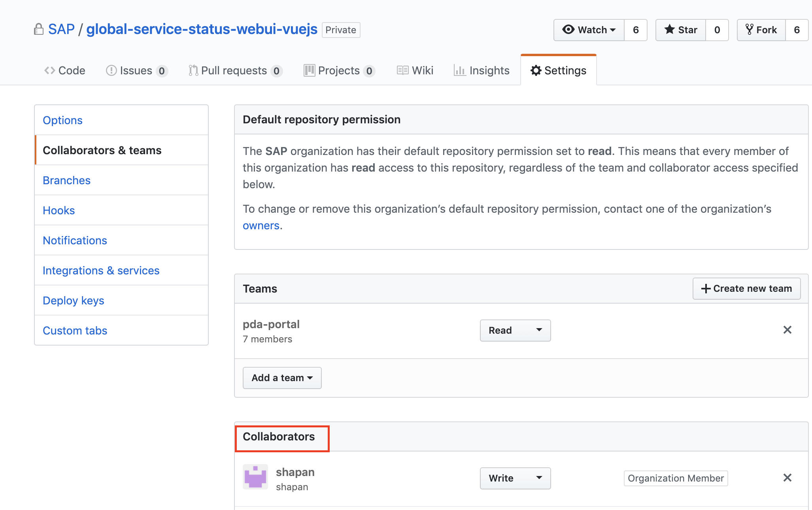Open Deploy keys in the sidebar
Image resolution: width=812 pixels, height=510 pixels.
click(74, 300)
